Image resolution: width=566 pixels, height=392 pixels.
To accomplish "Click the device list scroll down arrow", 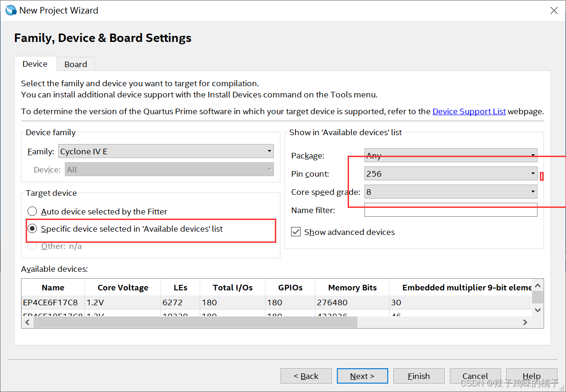I will tap(538, 310).
